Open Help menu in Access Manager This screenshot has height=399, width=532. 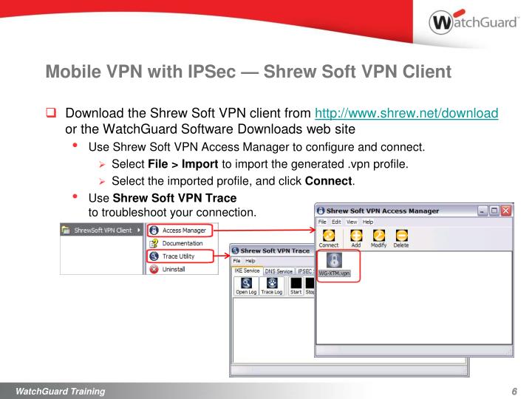coord(368,222)
